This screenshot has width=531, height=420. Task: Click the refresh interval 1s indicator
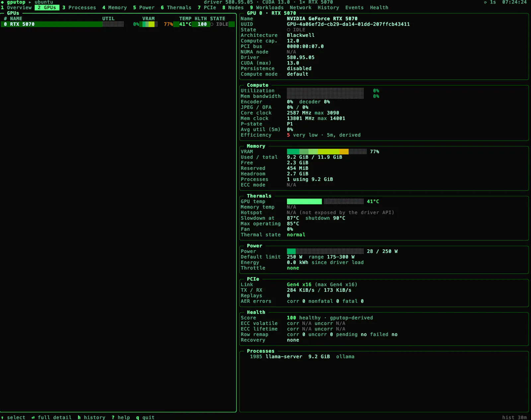(490, 2)
